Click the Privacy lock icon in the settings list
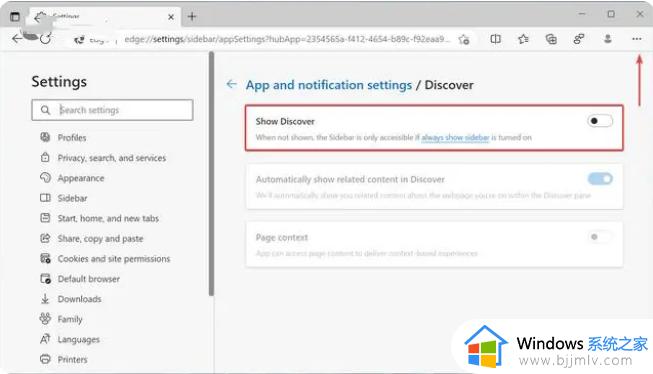Image resolution: width=653 pixels, height=374 pixels. pos(45,157)
